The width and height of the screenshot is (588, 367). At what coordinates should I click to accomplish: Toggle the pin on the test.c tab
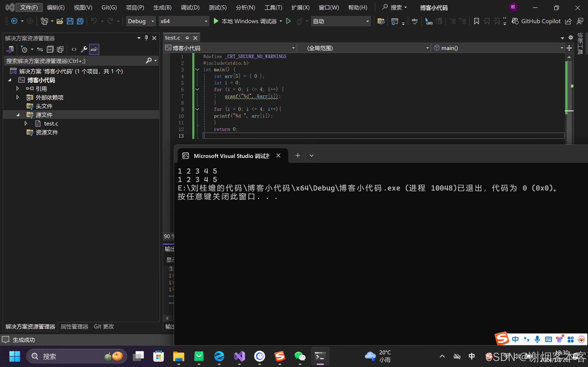[187, 38]
